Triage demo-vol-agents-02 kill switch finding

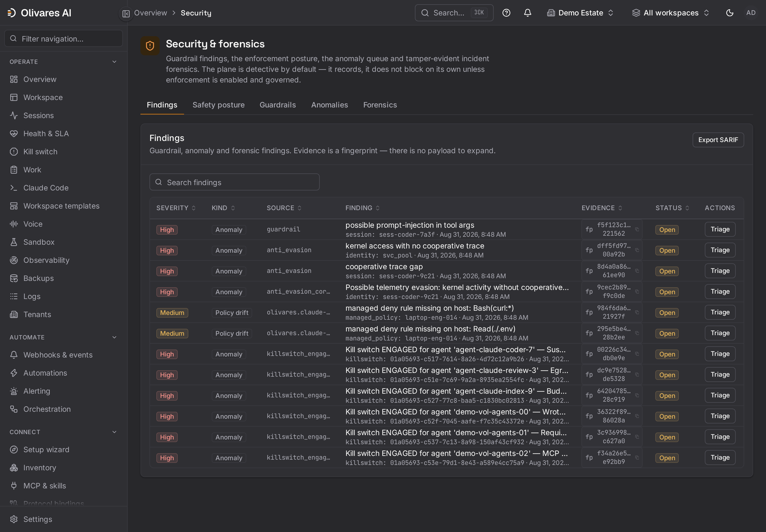click(x=720, y=457)
